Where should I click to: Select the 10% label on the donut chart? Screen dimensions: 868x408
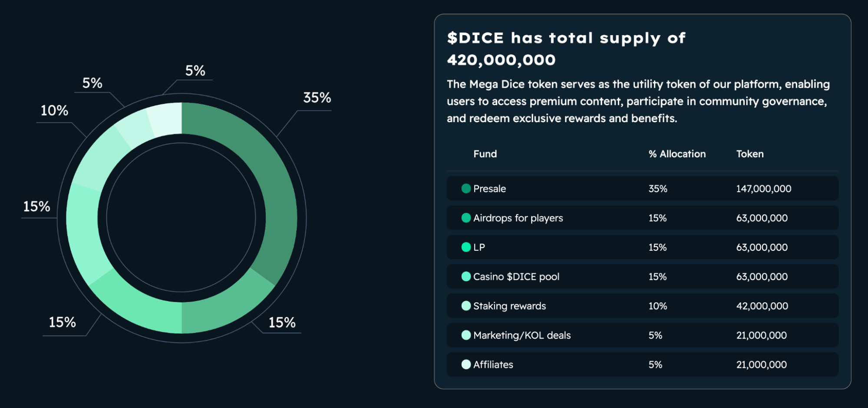(x=54, y=111)
